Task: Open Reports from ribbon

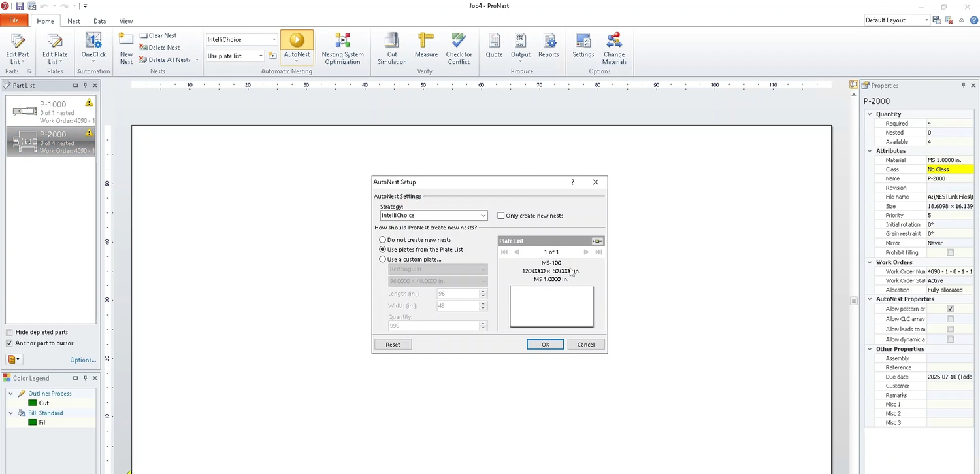Action: [549, 46]
